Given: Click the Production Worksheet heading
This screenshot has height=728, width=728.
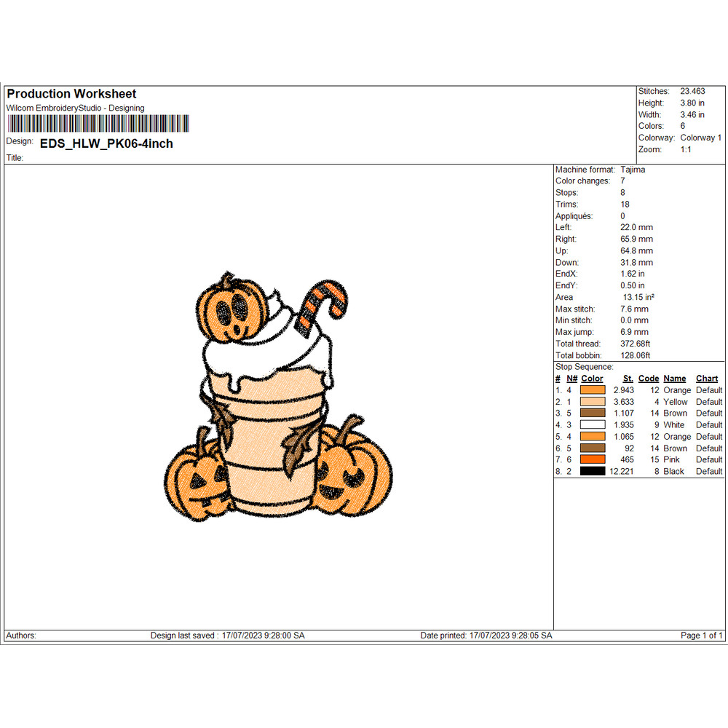Looking at the screenshot, I should (71, 94).
